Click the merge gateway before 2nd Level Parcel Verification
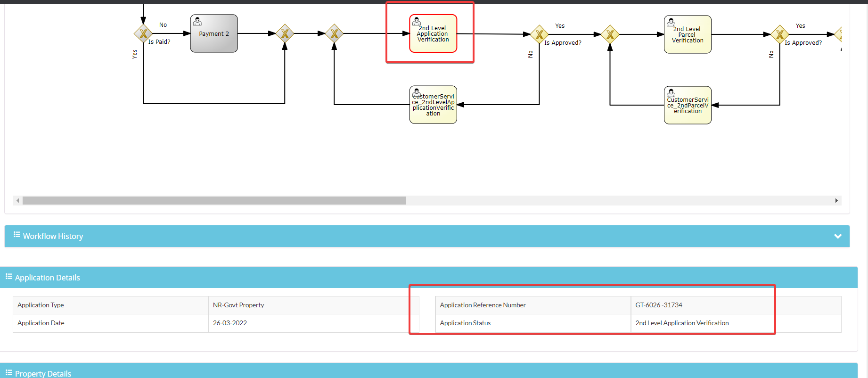 610,34
